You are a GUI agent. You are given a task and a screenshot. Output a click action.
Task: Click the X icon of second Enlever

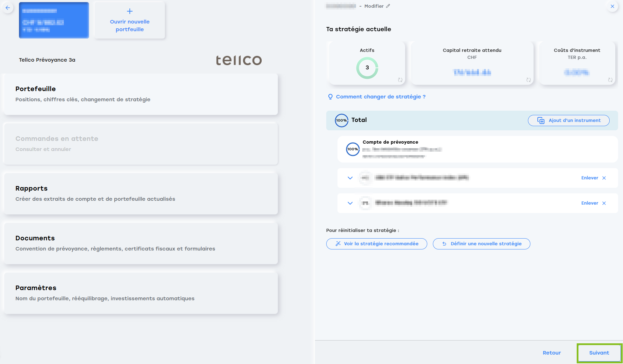604,203
